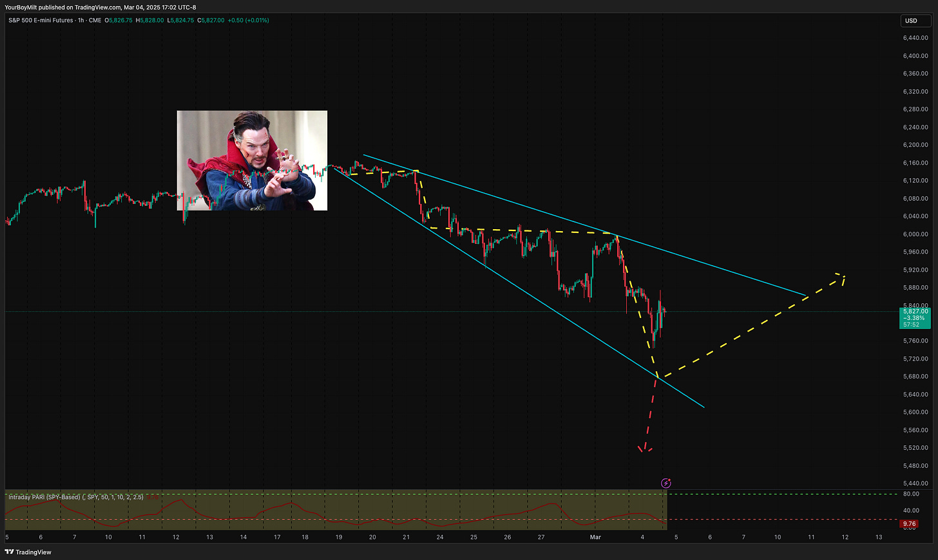This screenshot has height=560, width=938.
Task: Click the open value O5,826.75
Action: (119, 21)
